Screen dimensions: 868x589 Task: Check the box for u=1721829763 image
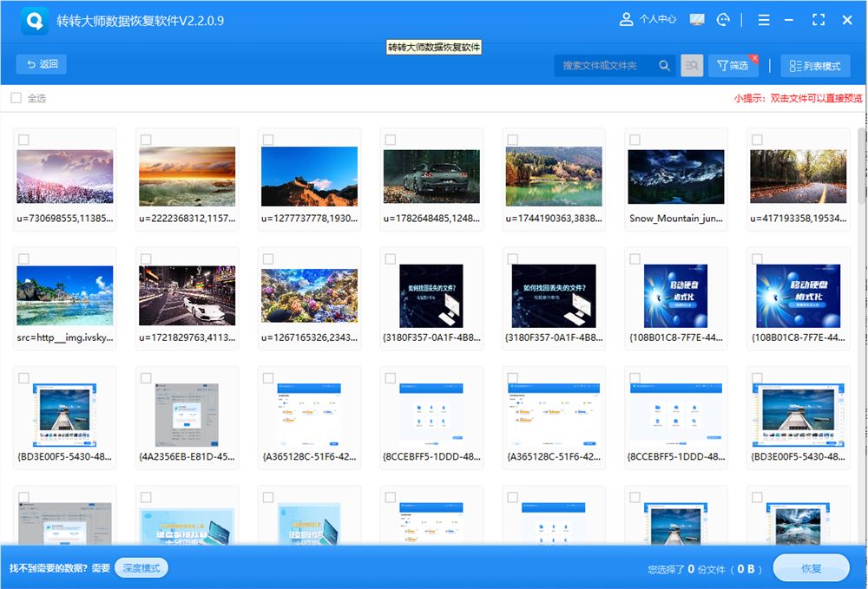pos(146,259)
